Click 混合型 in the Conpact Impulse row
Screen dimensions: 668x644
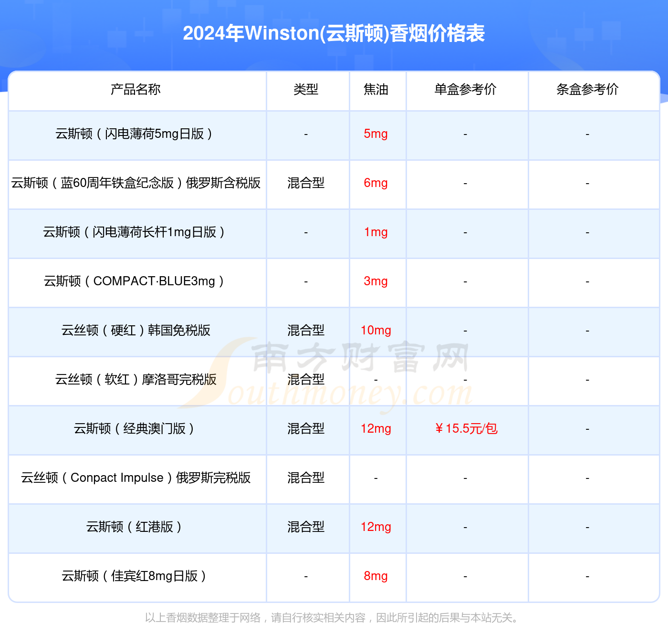click(x=306, y=478)
